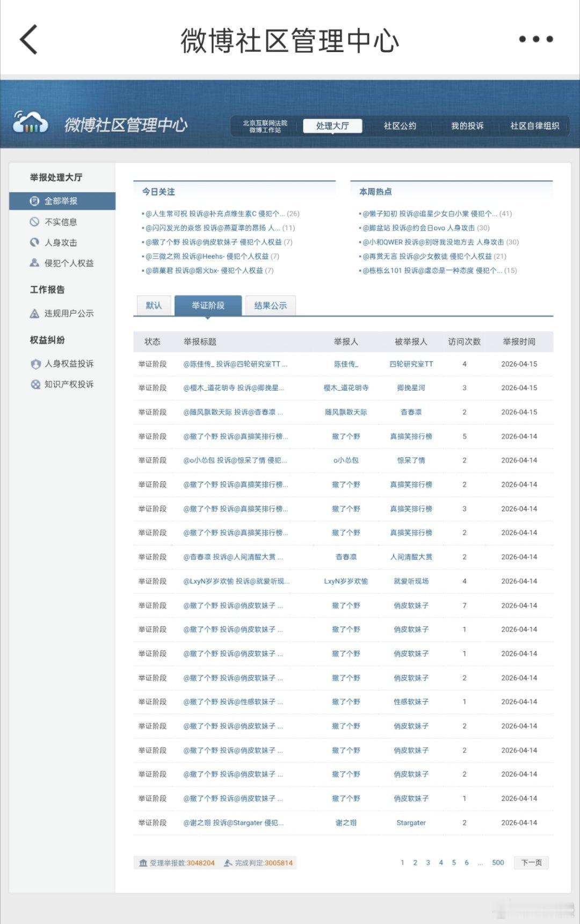Image resolution: width=580 pixels, height=924 pixels.
Task: Open 社区自律组织 nav tab
Action: [534, 126]
